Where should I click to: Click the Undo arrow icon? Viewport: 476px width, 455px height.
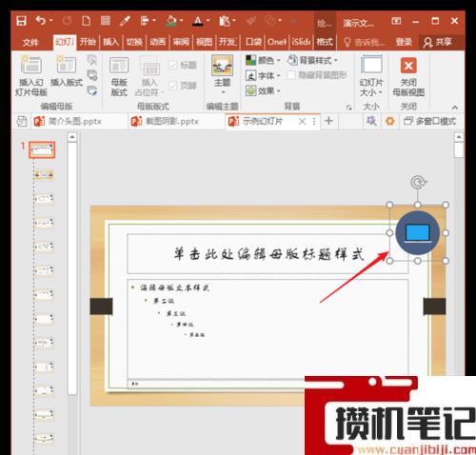41,21
